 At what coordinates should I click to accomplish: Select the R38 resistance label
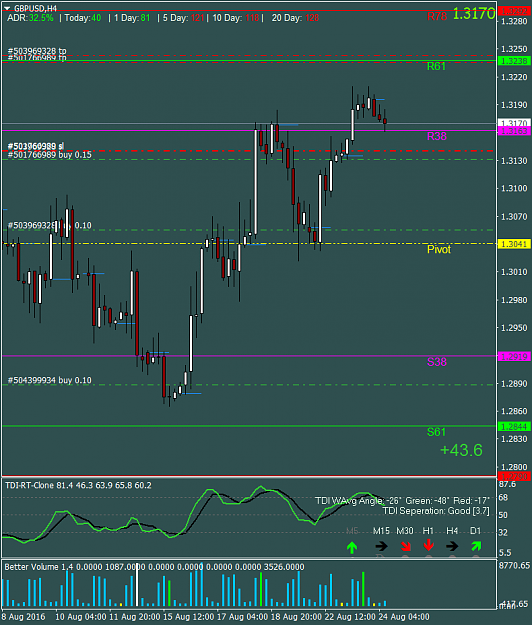[x=437, y=136]
